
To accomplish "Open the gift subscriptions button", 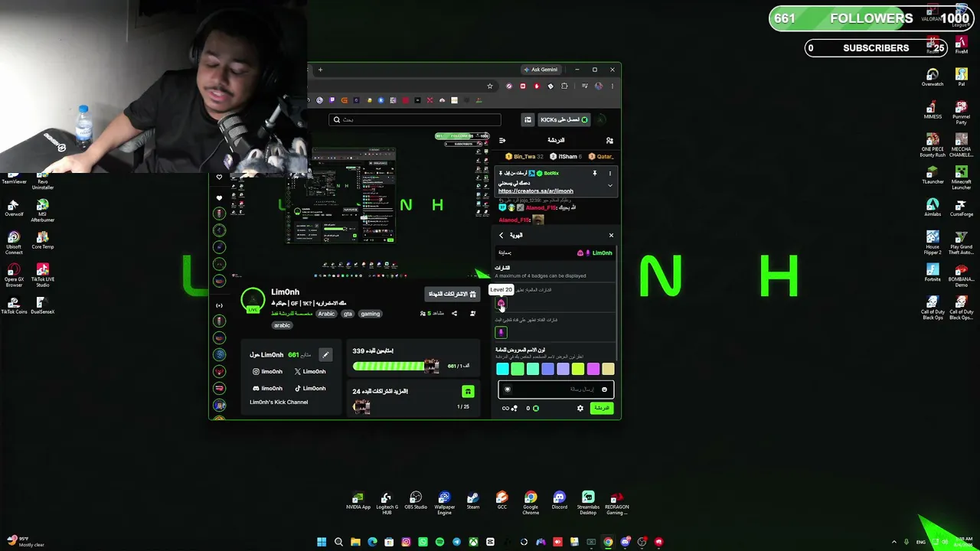I will 452,294.
